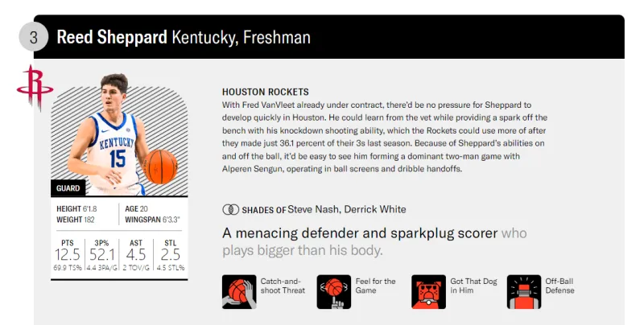The height and width of the screenshot is (325, 644).
Task: Click the Off-Ball Defense badge icon
Action: point(523,292)
